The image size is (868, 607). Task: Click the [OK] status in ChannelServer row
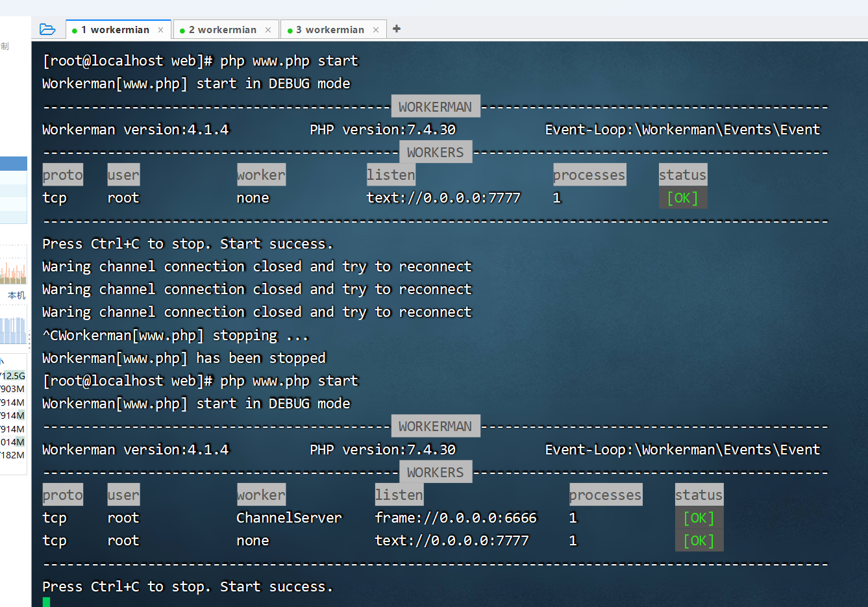pyautogui.click(x=699, y=518)
